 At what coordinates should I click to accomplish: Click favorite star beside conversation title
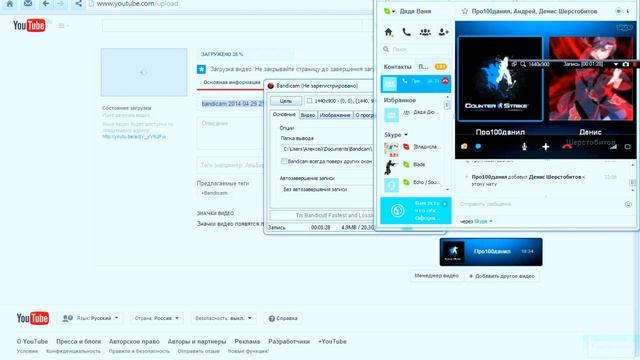[464, 11]
